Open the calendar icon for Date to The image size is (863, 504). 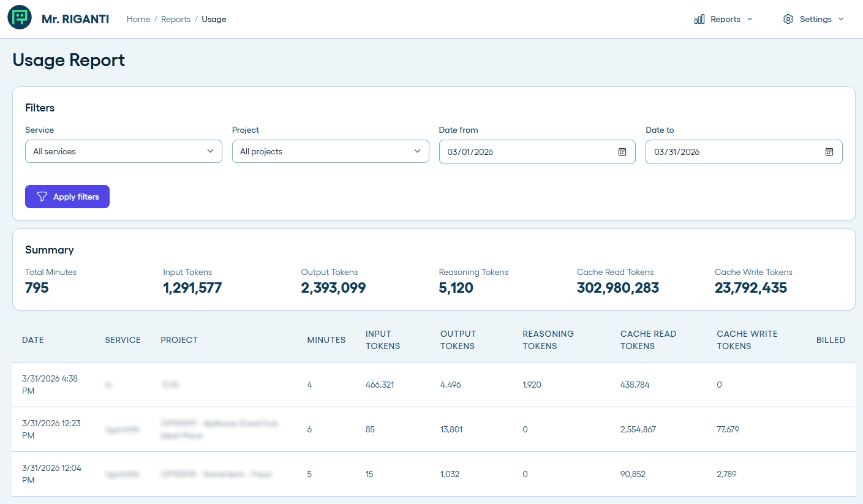(x=829, y=151)
